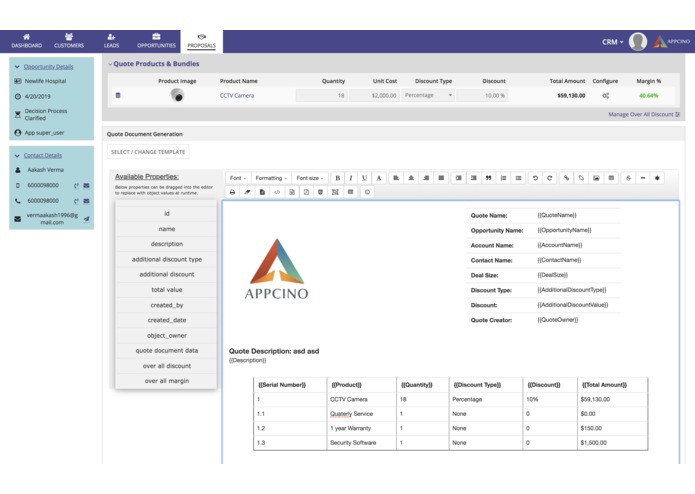Screen dimensions: 695x494
Task: Clear formatting with the eraser icon
Action: (x=247, y=192)
